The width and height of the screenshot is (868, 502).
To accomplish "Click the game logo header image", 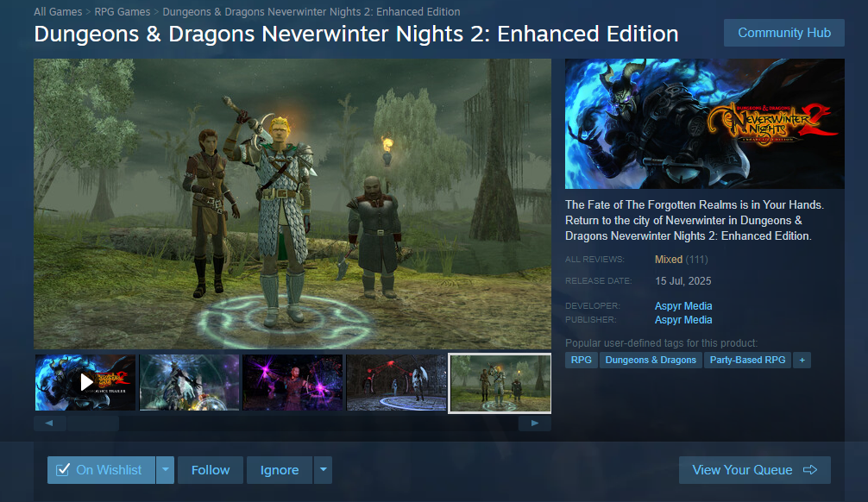I will (705, 124).
